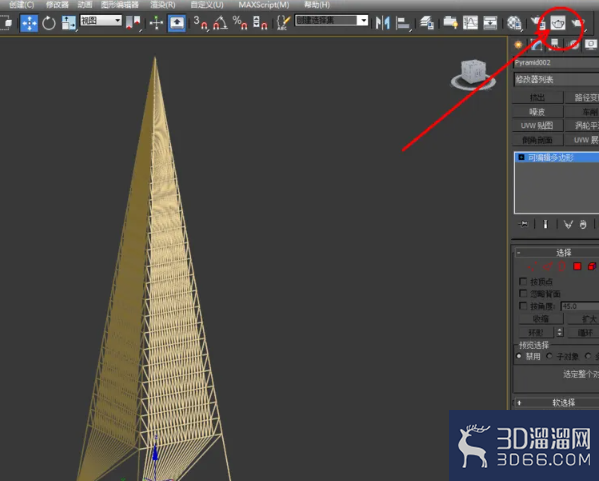The height and width of the screenshot is (481, 599).
Task: Toggle Show End Result icon
Action: (x=546, y=224)
